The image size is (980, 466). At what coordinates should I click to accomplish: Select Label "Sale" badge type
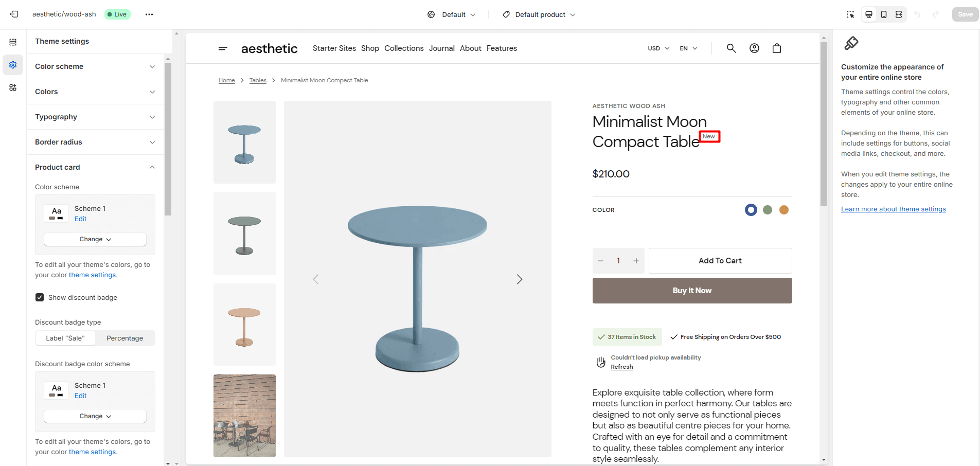[65, 338]
